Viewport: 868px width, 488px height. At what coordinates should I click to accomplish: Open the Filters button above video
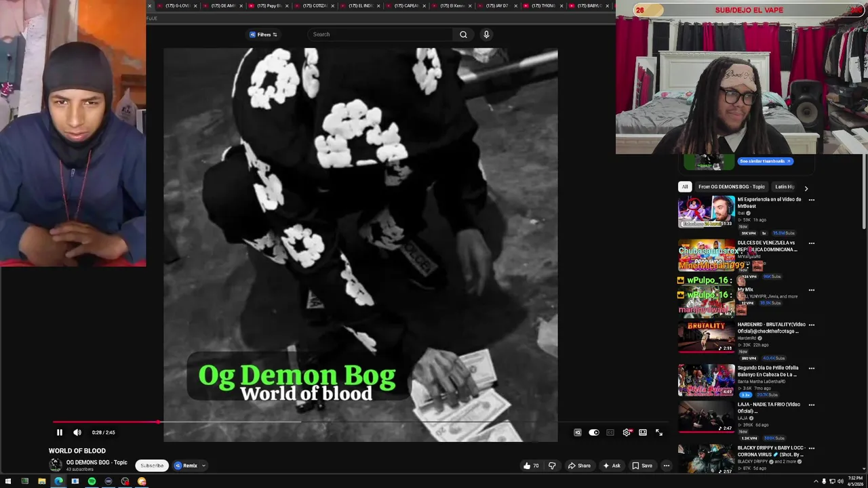[263, 35]
